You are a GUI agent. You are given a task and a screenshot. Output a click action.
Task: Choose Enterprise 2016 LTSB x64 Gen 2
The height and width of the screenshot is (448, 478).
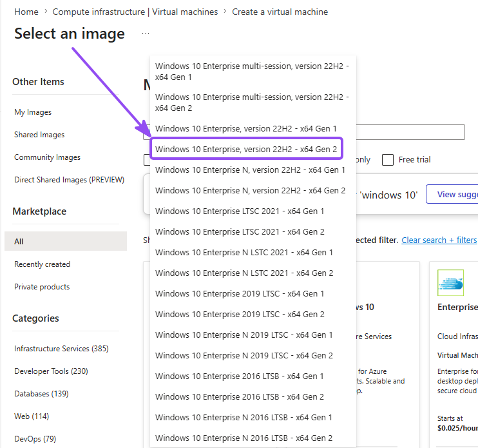pos(253,397)
